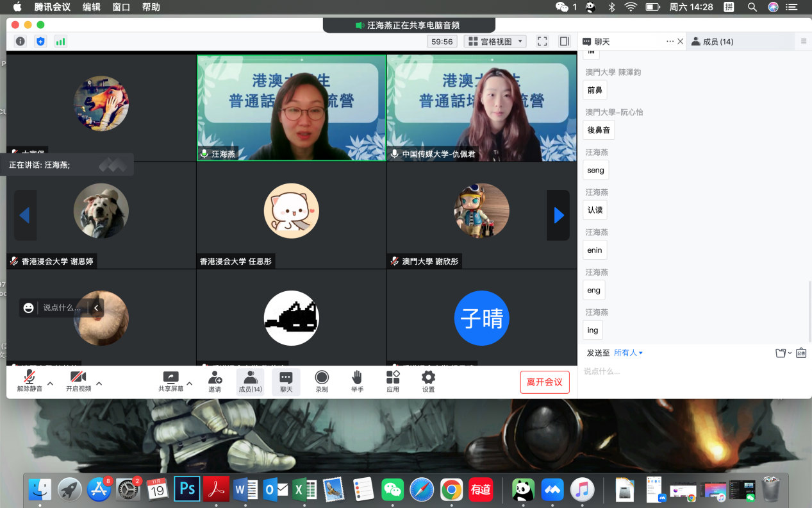Go to next page of participants
The width and height of the screenshot is (812, 508).
558,216
